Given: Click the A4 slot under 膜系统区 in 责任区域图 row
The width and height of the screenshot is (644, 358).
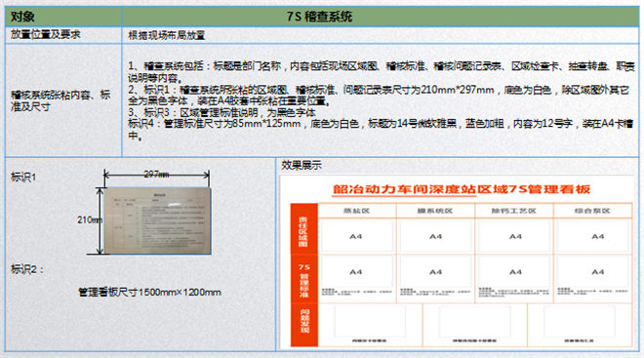Looking at the screenshot, I should point(436,236).
